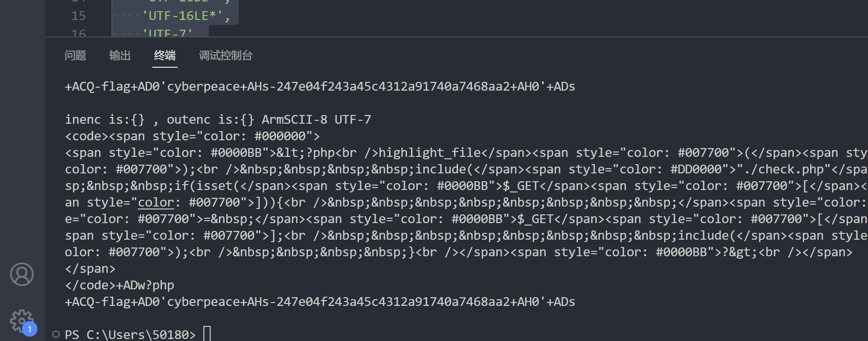Open the Manage settings gear icon
This screenshot has width=868, height=341.
22,321
